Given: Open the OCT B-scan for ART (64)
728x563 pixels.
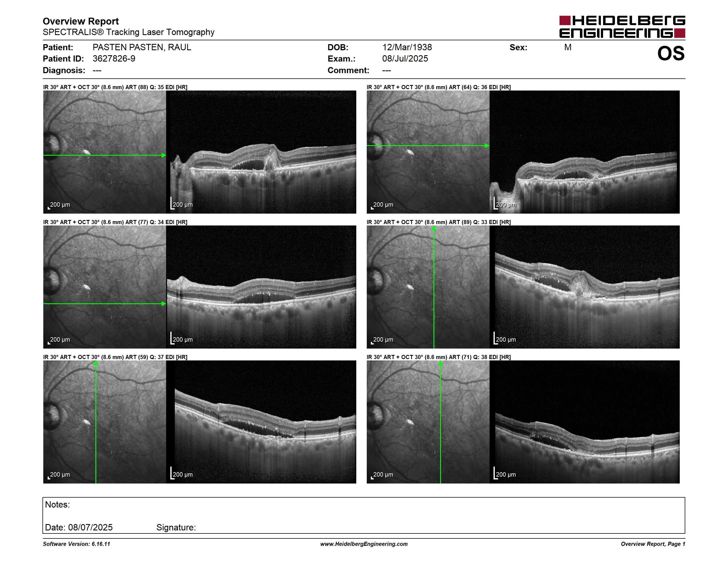Looking at the screenshot, I should 585,152.
